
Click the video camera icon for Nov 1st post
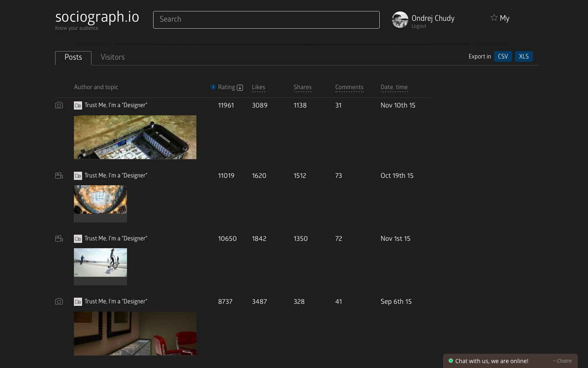(x=59, y=238)
